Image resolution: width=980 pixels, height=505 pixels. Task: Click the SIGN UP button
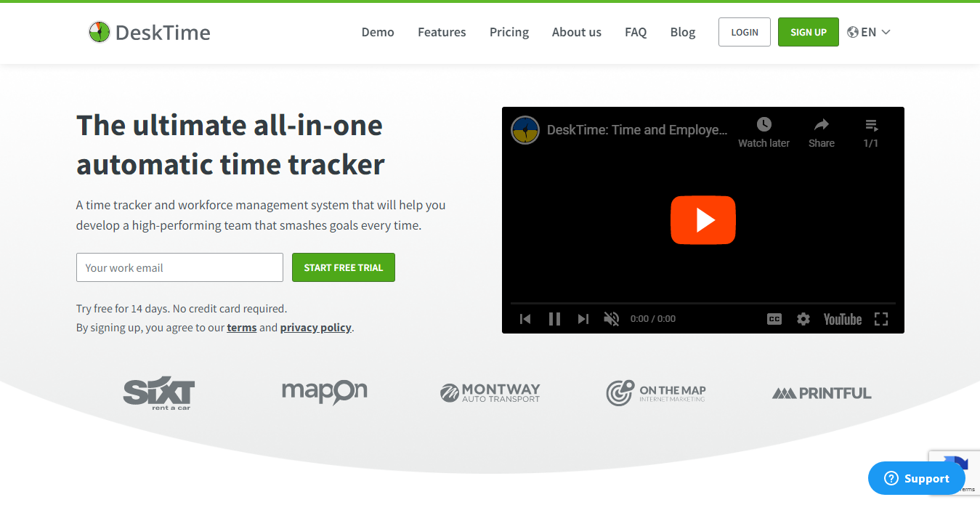[x=809, y=32]
